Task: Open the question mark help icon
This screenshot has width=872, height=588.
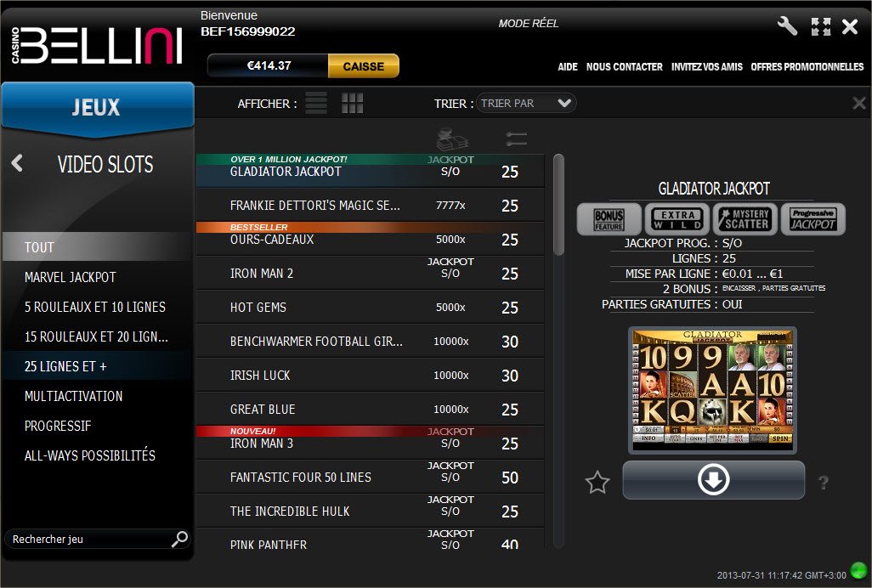Action: point(823,483)
